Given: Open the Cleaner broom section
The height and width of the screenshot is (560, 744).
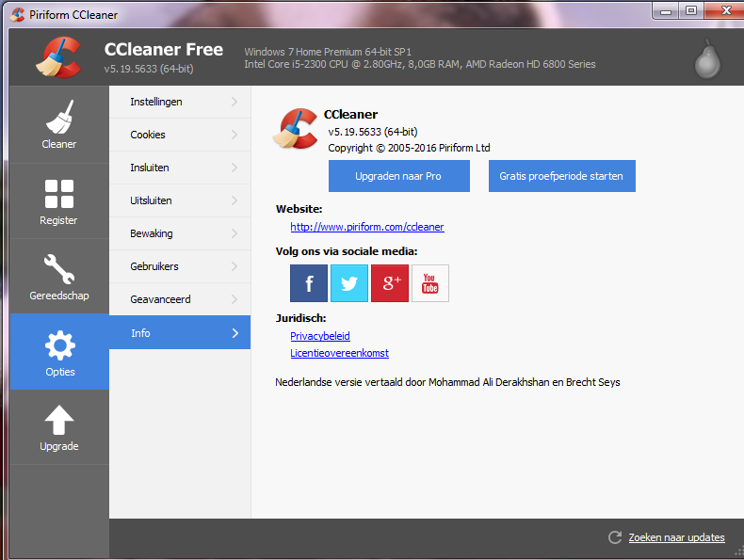Looking at the screenshot, I should [x=58, y=125].
